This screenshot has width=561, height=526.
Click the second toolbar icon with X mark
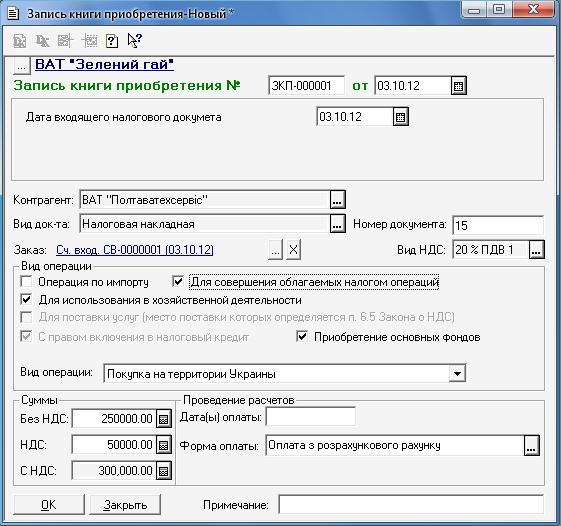point(43,41)
